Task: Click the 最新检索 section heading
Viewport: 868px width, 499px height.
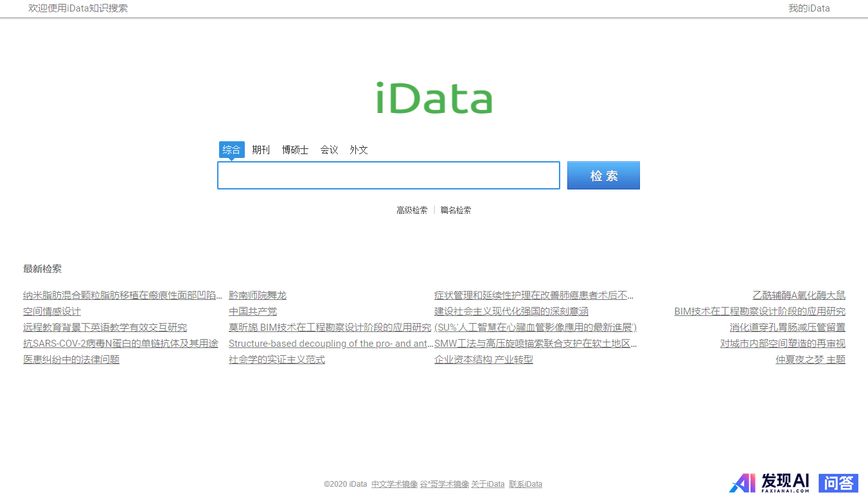Action: coord(42,269)
